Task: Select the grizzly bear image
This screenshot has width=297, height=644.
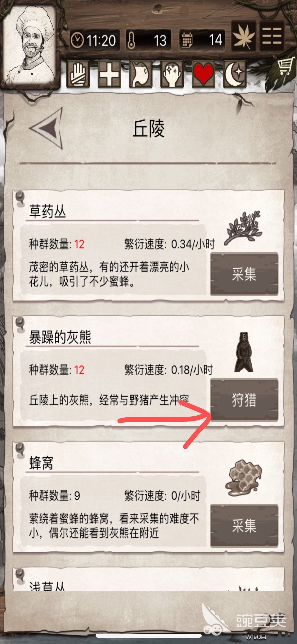Action: [x=244, y=352]
